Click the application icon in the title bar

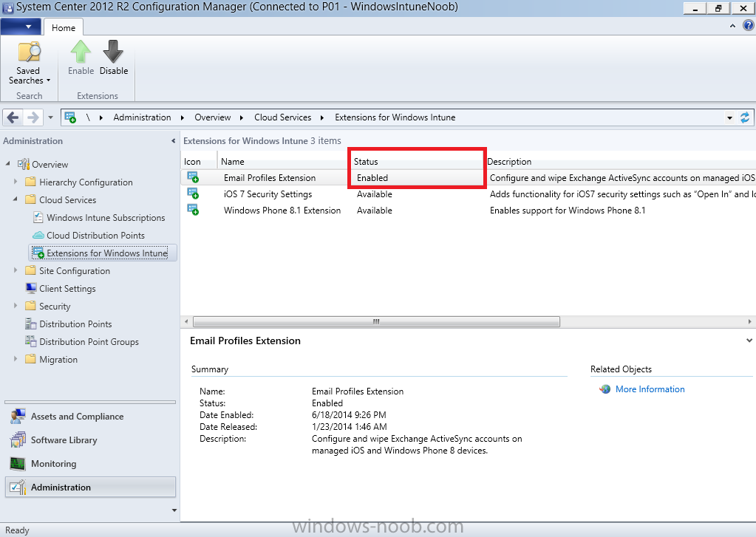click(x=7, y=7)
